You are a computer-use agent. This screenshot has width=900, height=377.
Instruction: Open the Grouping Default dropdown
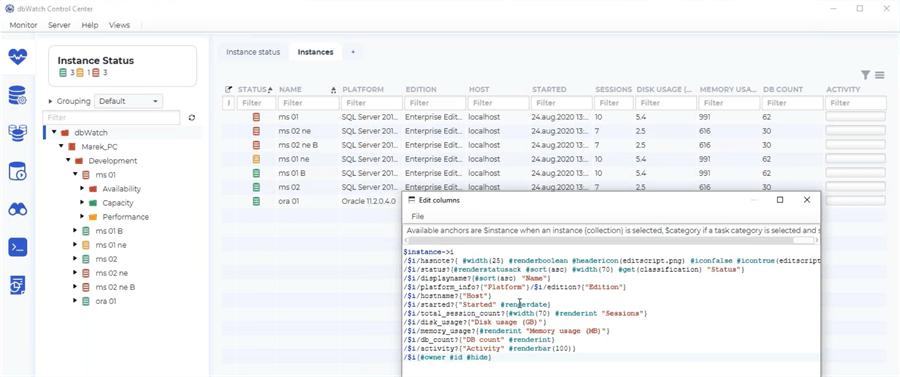point(129,101)
